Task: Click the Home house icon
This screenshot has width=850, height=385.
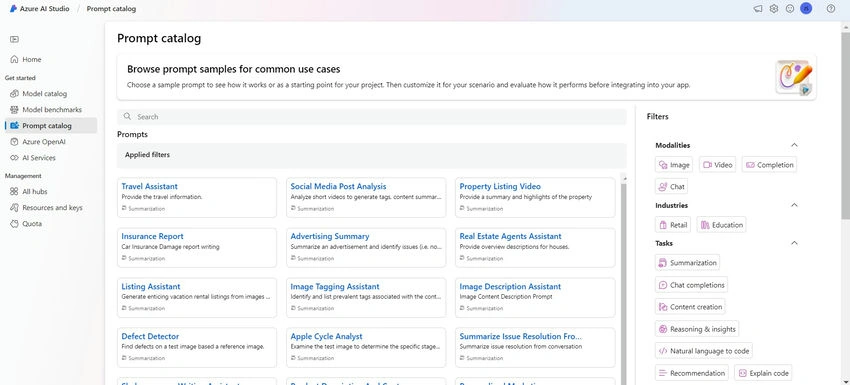Action: [14, 60]
